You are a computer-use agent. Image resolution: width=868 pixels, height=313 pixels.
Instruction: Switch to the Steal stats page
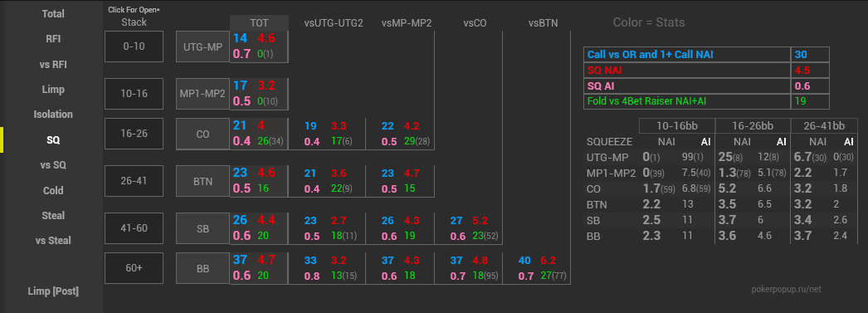coord(53,216)
